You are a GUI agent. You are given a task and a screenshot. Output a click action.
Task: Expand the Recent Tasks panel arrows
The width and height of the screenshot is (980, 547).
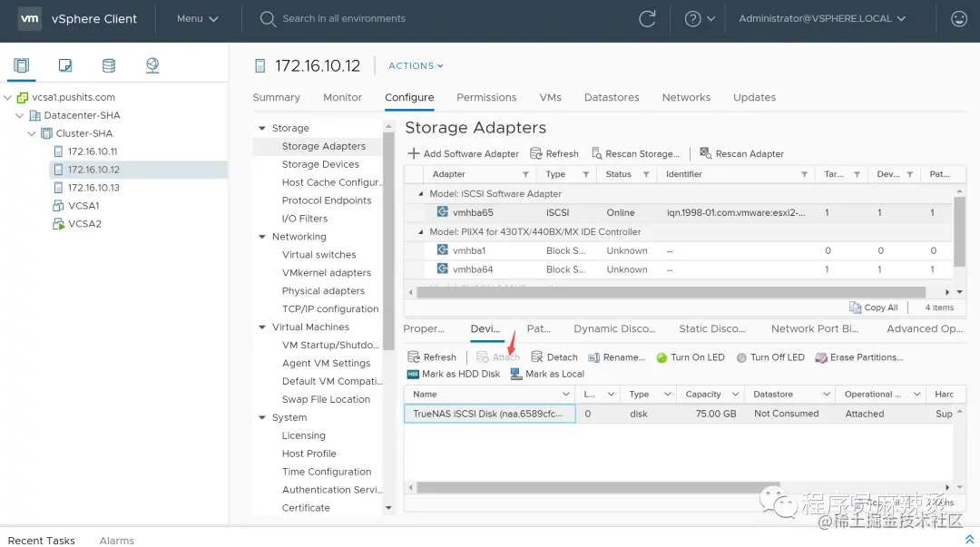[x=969, y=540]
